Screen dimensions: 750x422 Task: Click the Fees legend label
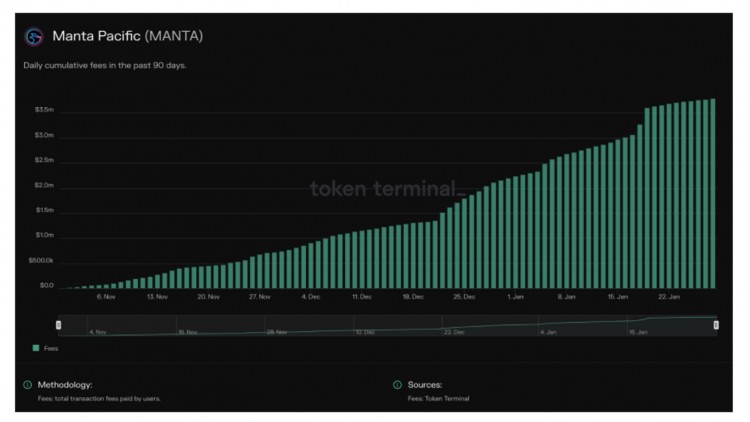click(51, 348)
